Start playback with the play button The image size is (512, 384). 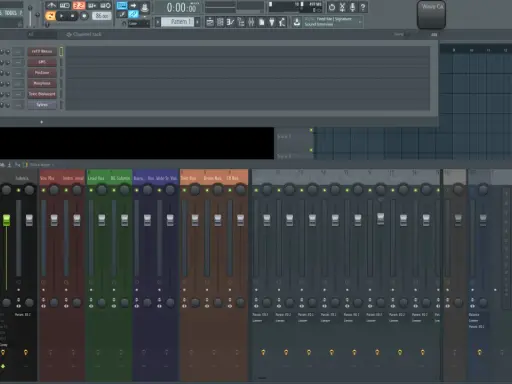coord(61,16)
